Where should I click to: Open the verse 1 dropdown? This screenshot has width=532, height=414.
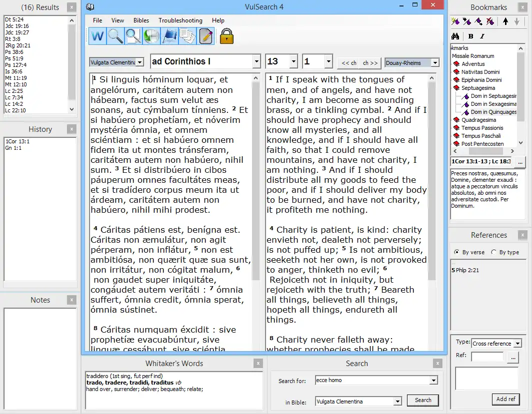328,61
